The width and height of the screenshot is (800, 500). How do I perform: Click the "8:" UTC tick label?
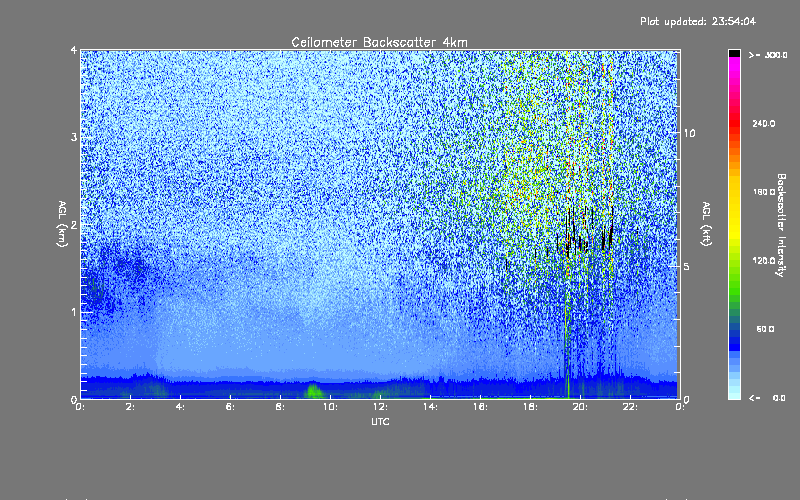click(x=280, y=407)
